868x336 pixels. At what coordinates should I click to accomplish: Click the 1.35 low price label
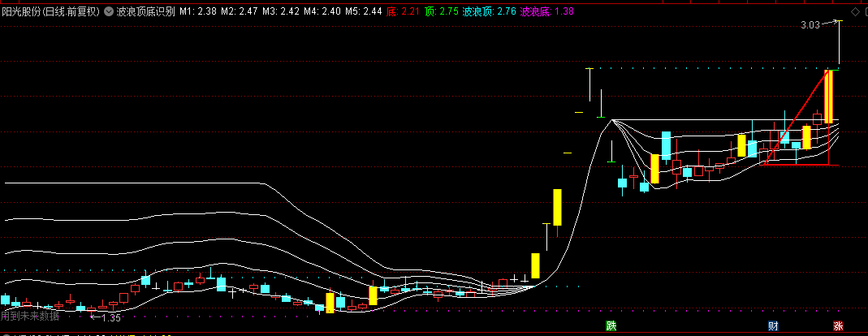click(x=111, y=317)
